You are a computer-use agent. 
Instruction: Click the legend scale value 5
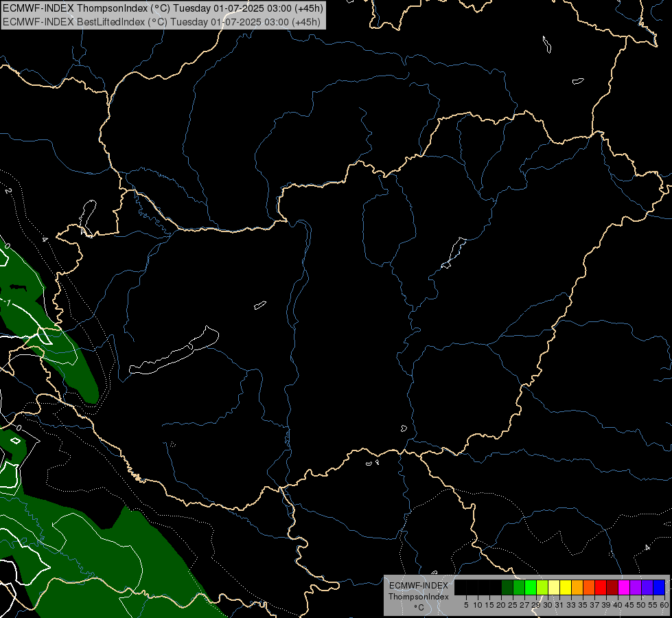click(466, 605)
